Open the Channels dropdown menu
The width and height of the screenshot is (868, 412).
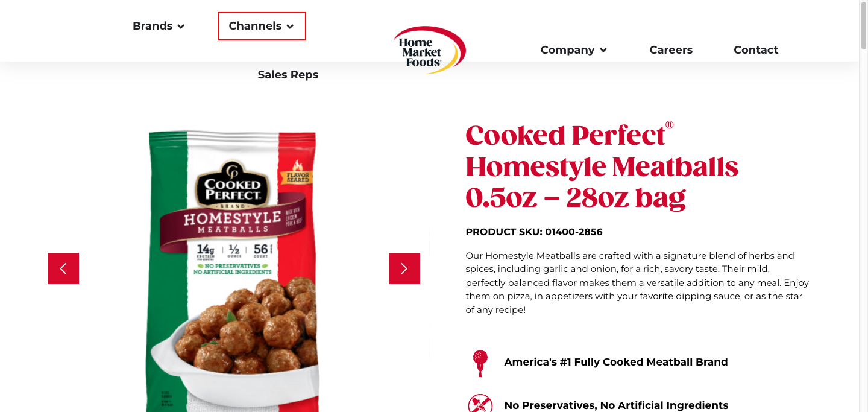click(x=262, y=26)
